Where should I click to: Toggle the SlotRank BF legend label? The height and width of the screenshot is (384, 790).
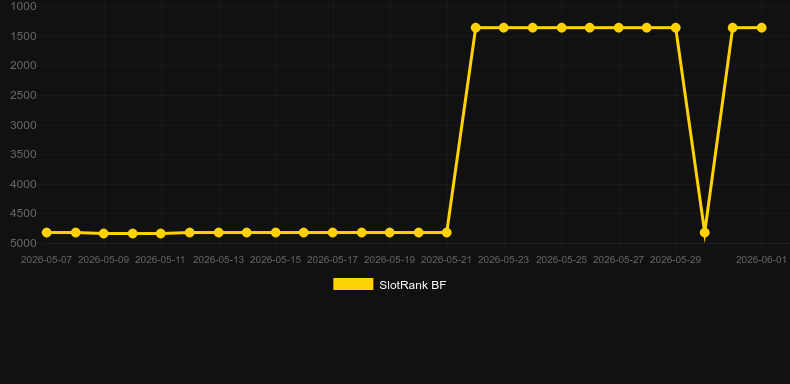(x=412, y=285)
